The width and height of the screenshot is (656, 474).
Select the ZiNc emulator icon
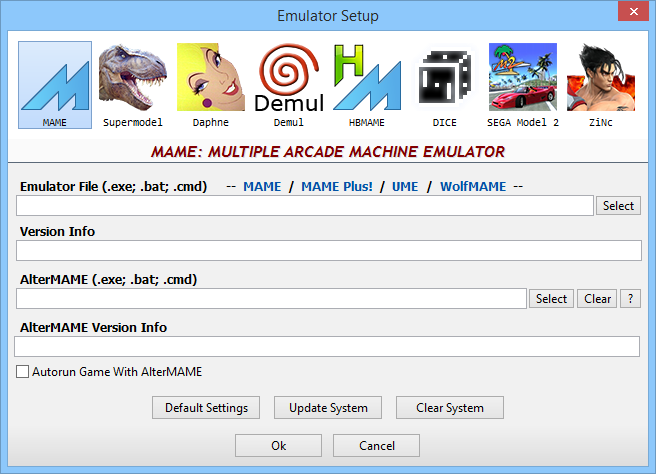coord(601,85)
